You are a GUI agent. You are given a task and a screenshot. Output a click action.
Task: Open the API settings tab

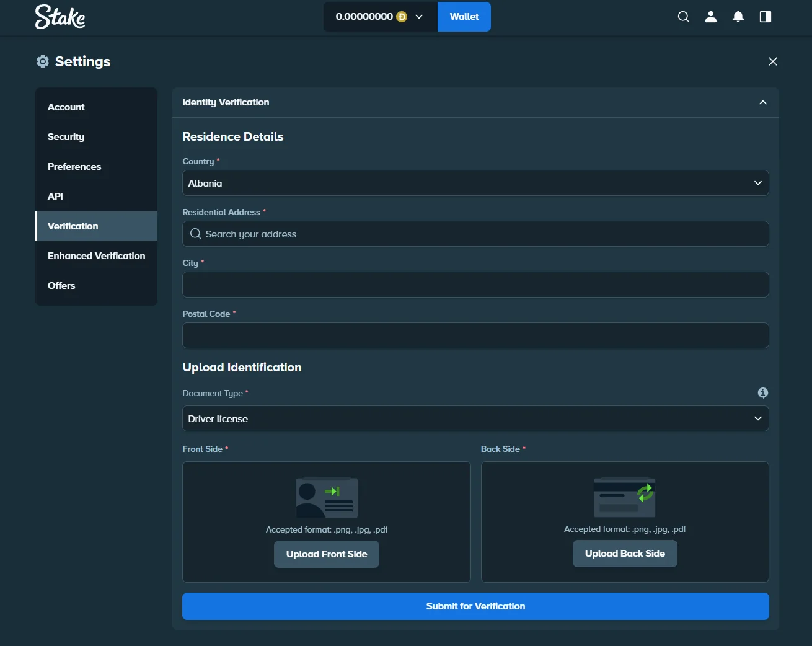(96, 197)
